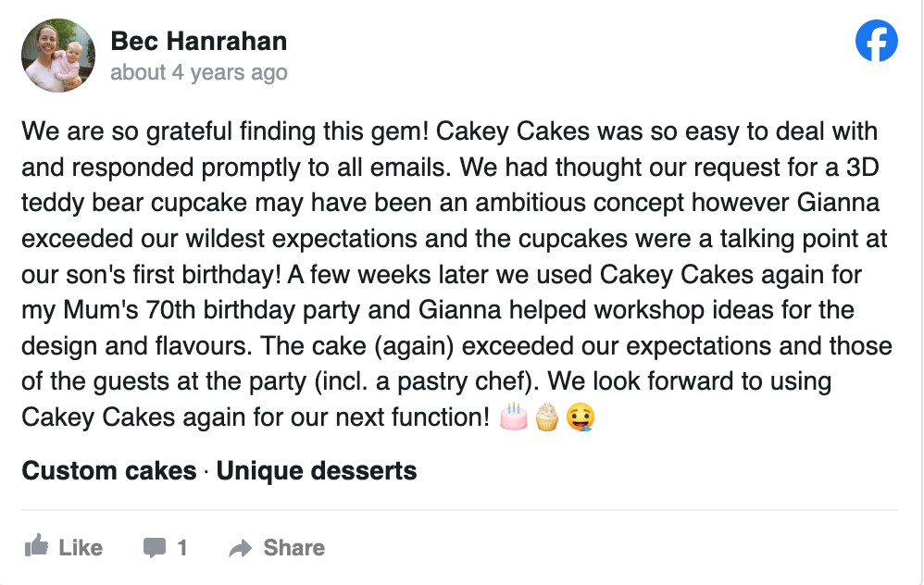Click the Share arrow icon
924x585 pixels.
(241, 548)
